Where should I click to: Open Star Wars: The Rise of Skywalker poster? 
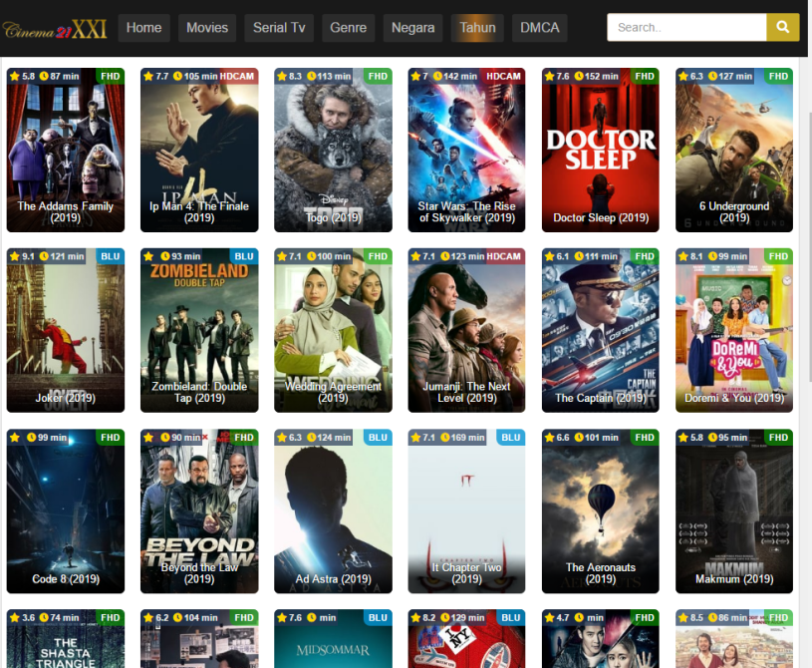(x=466, y=150)
